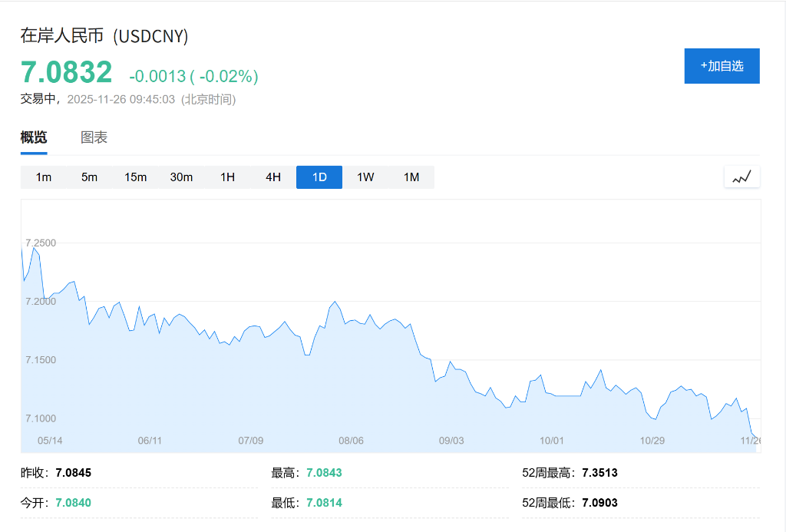Select the 15m timeframe
Image resolution: width=786 pixels, height=532 pixels.
[135, 177]
